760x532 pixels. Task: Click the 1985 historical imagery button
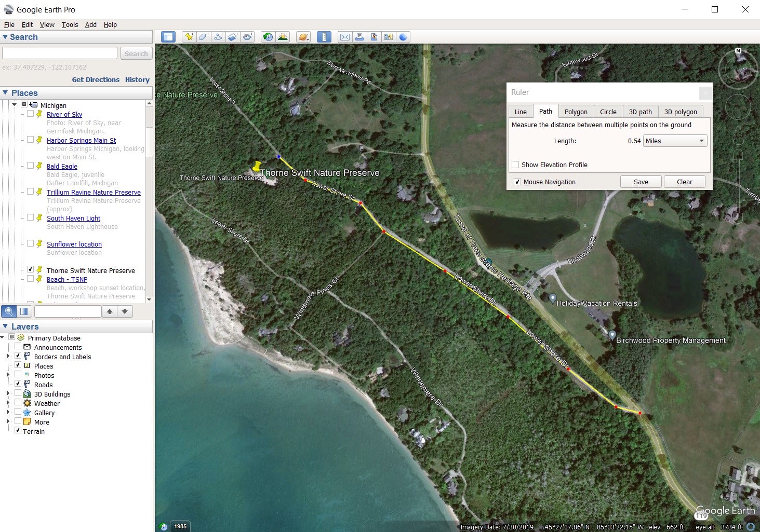180,526
